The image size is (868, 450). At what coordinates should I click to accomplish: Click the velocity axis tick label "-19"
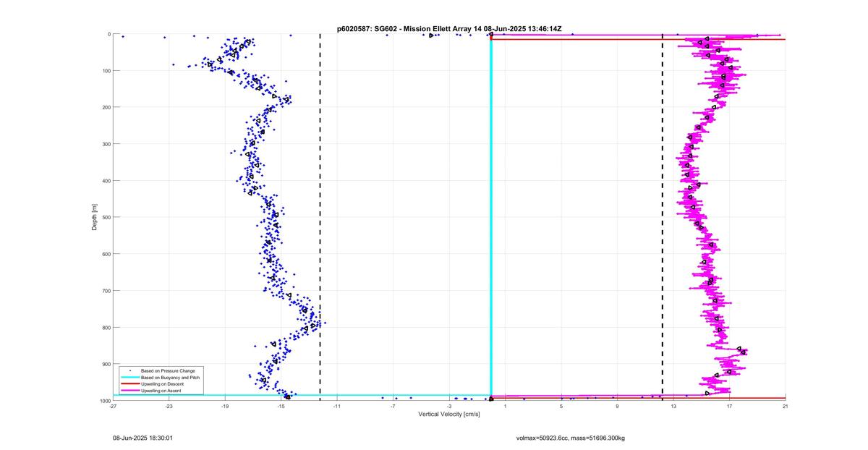pyautogui.click(x=225, y=407)
